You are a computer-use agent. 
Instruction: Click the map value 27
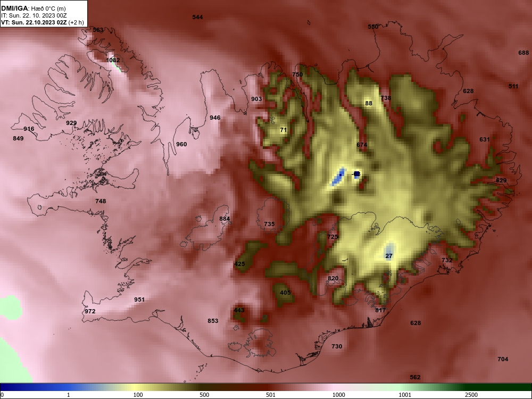coord(389,256)
